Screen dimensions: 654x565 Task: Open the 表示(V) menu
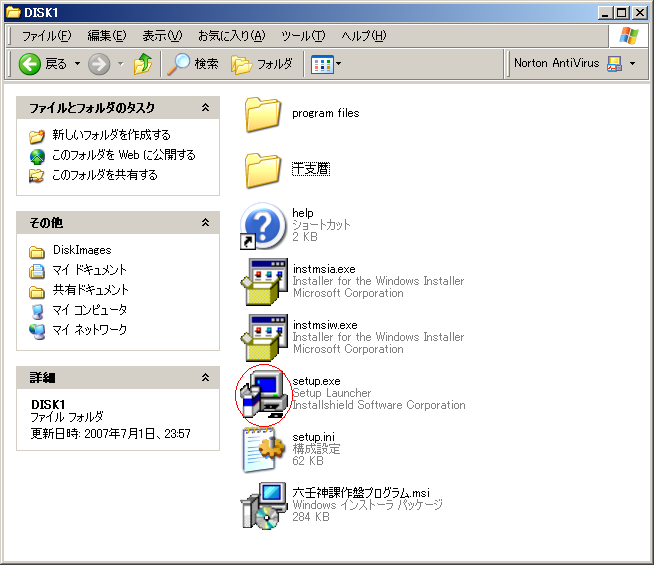(x=162, y=36)
